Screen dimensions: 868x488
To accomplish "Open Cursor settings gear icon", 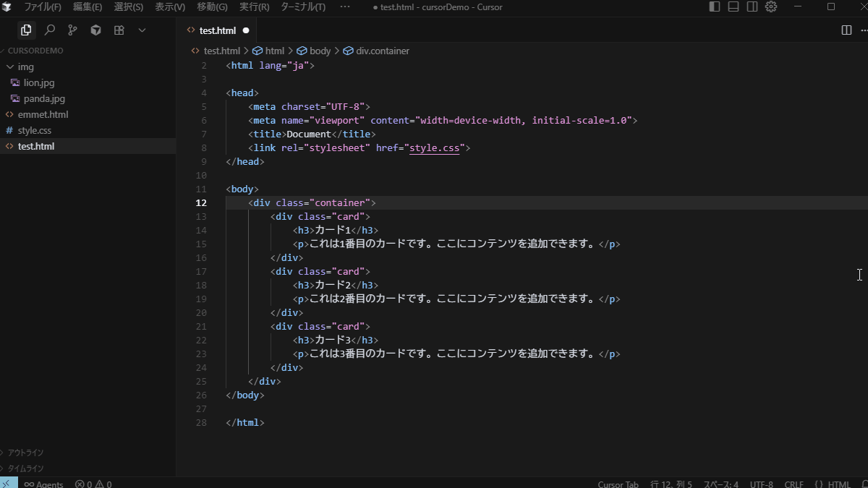I will pyautogui.click(x=771, y=7).
